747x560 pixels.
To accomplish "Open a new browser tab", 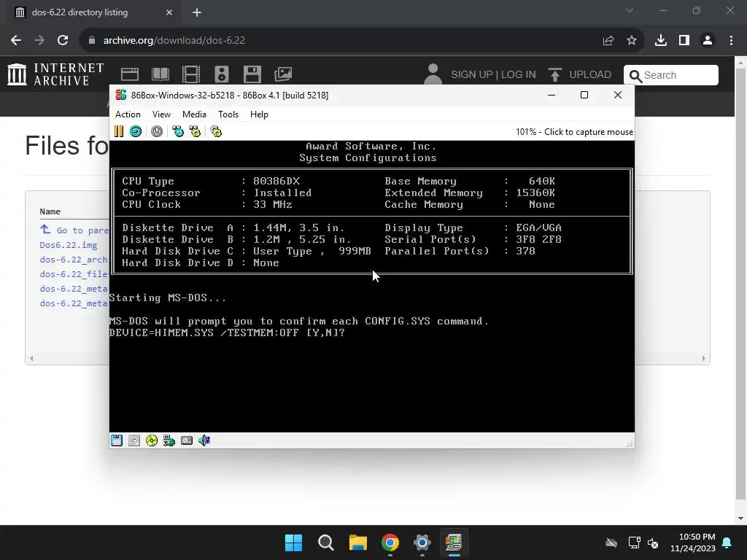I will (197, 12).
